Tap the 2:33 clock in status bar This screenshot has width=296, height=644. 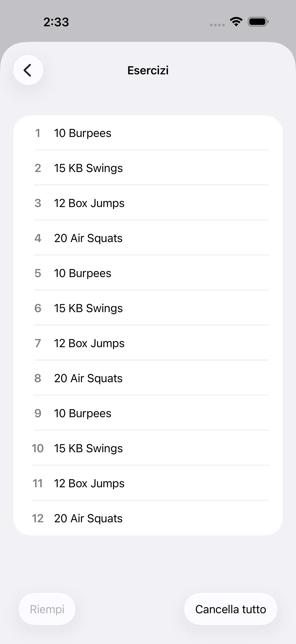pyautogui.click(x=56, y=22)
